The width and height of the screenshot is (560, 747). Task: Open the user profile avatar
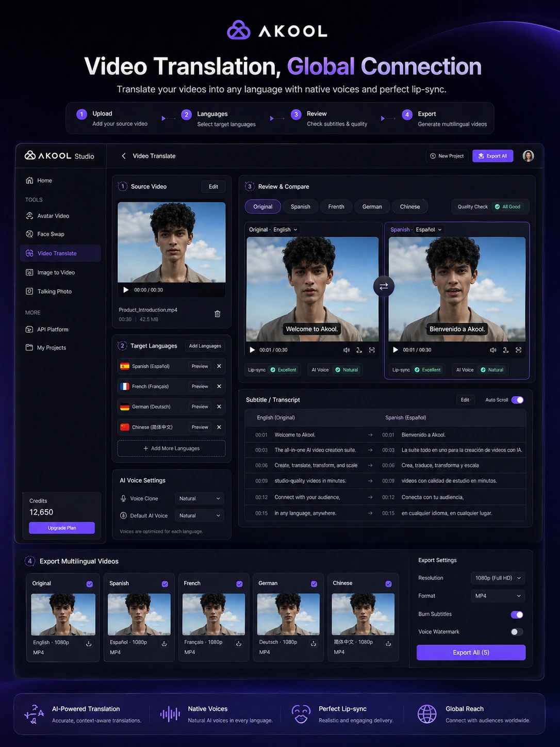[x=528, y=156]
